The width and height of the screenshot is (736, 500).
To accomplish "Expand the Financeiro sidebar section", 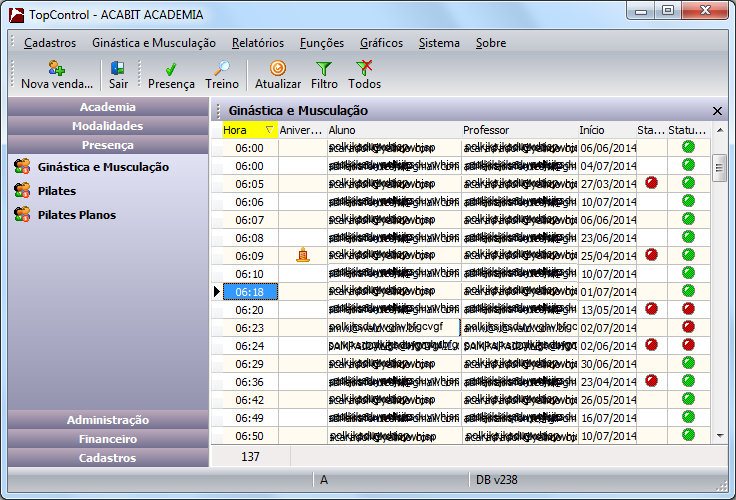I will [108, 439].
